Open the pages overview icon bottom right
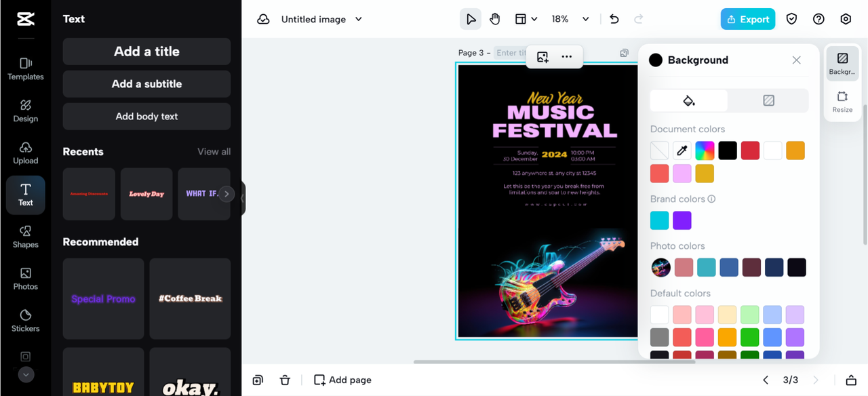868x396 pixels. [850, 380]
